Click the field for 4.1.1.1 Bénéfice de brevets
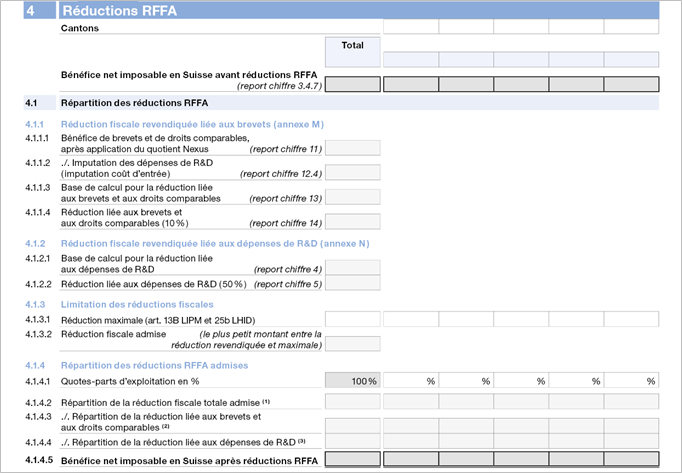Viewport: 682px width, 473px height. click(x=353, y=148)
